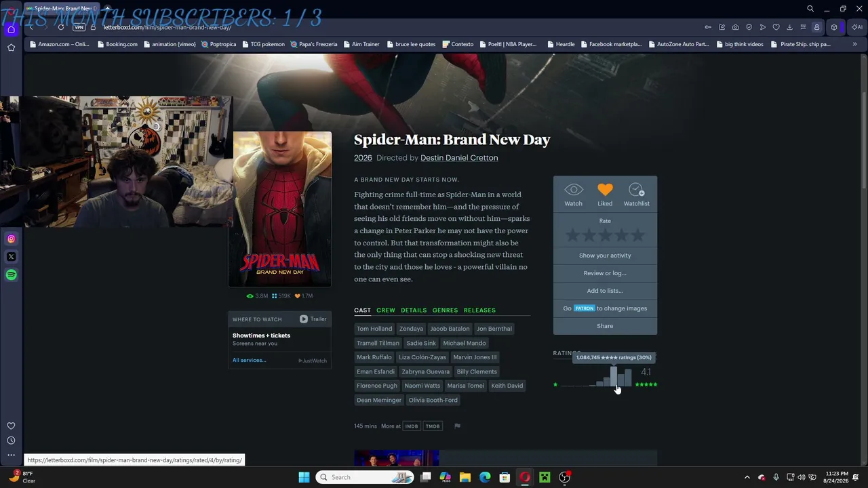868x488 pixels.
Task: Click the Share option
Action: 605,326
